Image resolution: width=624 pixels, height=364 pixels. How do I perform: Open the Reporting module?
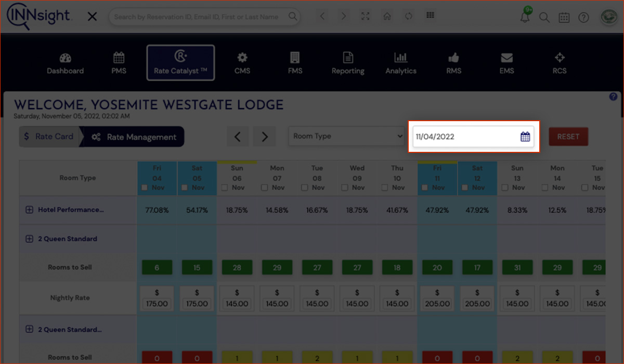pos(348,63)
